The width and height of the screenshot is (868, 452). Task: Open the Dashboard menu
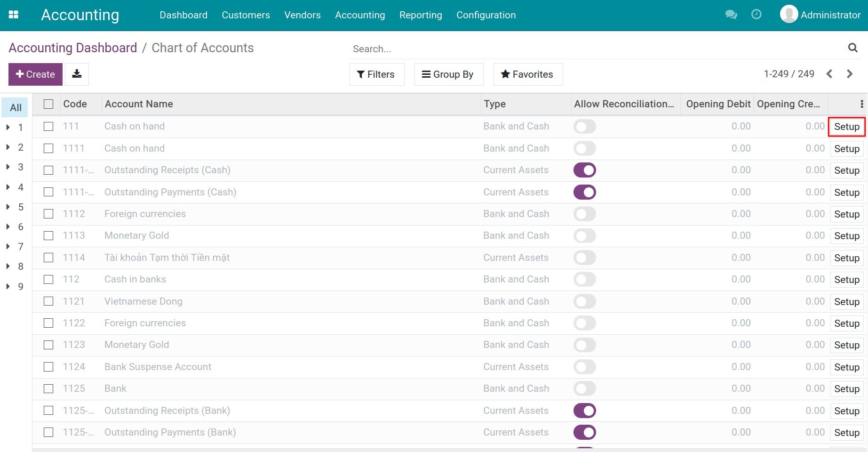tap(183, 15)
